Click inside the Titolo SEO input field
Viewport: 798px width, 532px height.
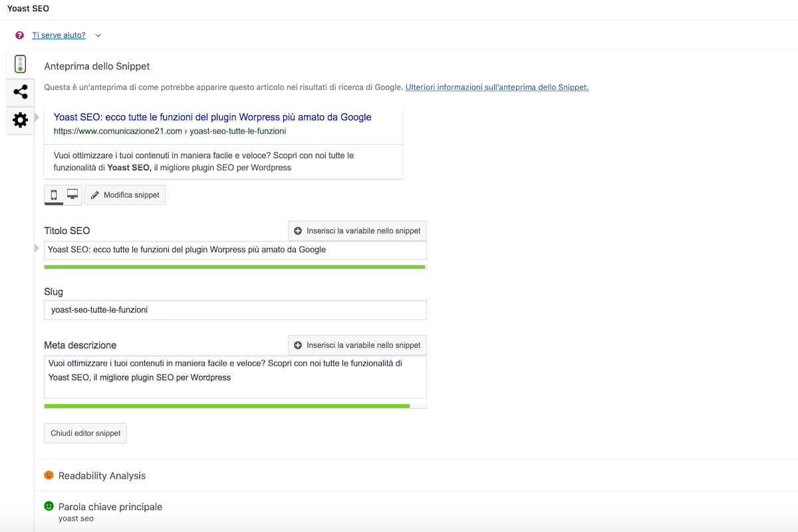235,250
